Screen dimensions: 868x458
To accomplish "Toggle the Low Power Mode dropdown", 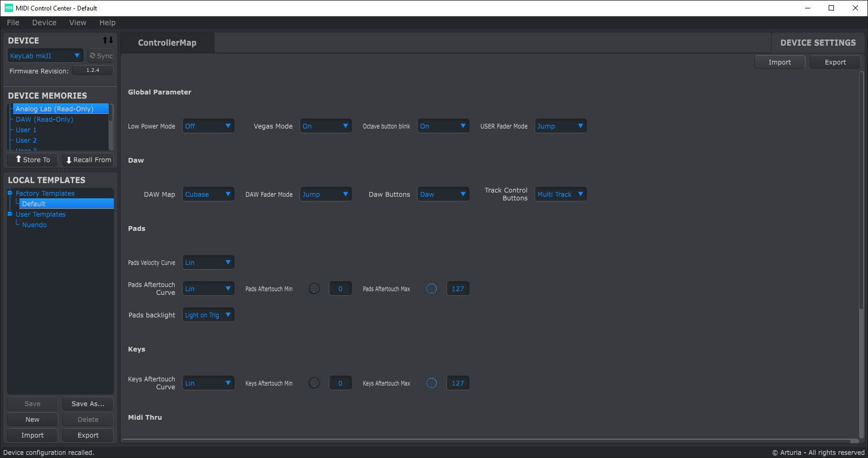I will pyautogui.click(x=208, y=126).
